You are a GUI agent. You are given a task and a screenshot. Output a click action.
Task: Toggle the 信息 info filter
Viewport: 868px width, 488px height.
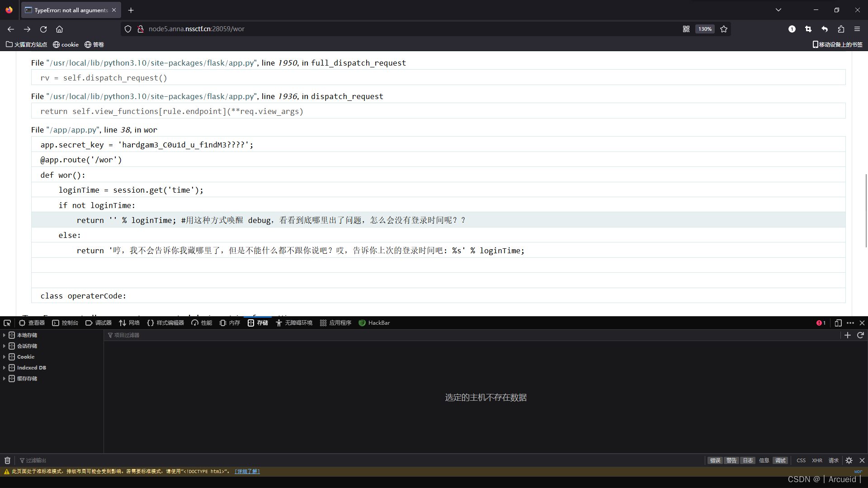(764, 460)
